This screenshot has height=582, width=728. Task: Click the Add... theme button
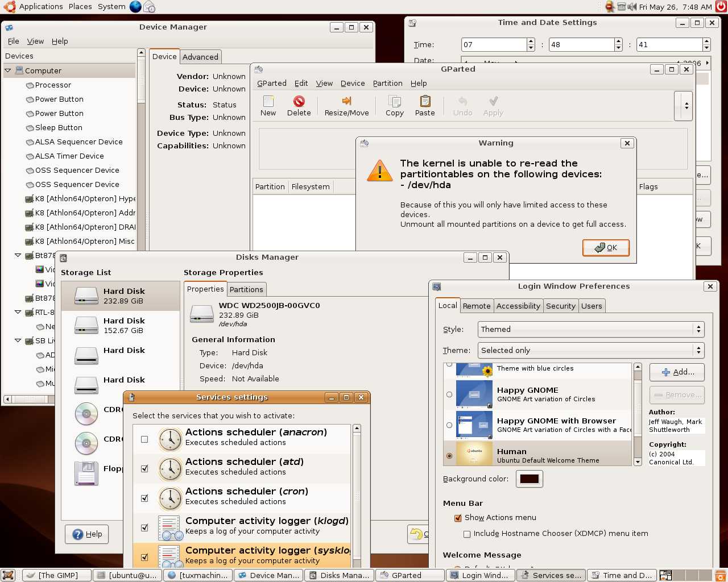pyautogui.click(x=677, y=372)
